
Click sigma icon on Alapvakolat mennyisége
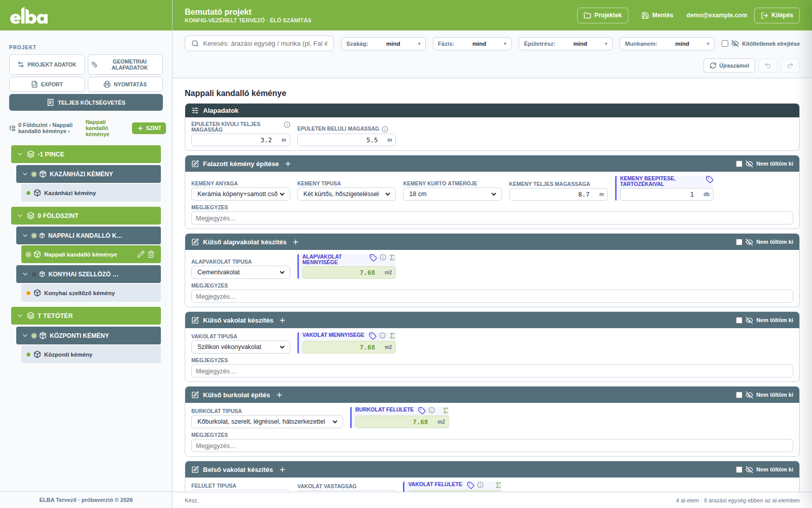(x=392, y=258)
